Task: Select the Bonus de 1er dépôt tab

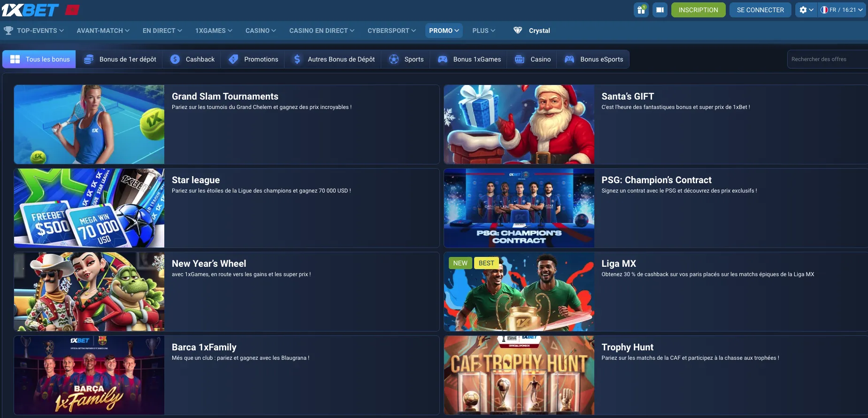Action: (x=120, y=59)
